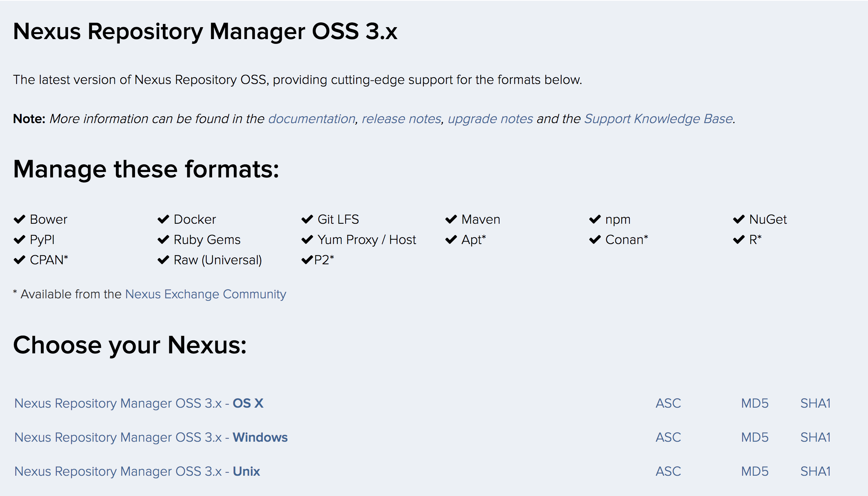The image size is (868, 496).
Task: Click the checkmark icon beside Yum Proxy / Host
Action: coord(307,240)
